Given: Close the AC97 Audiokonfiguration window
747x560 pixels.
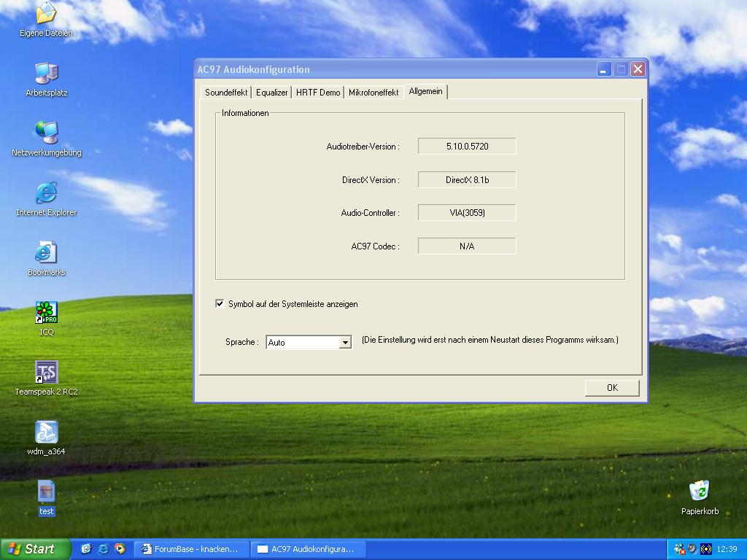Looking at the screenshot, I should click(x=638, y=69).
